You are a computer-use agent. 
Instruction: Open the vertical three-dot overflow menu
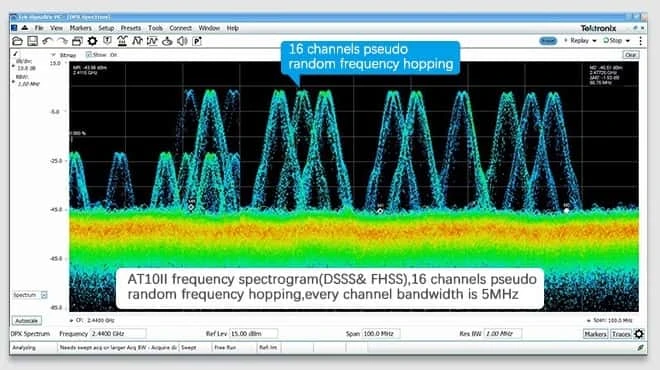point(641,41)
